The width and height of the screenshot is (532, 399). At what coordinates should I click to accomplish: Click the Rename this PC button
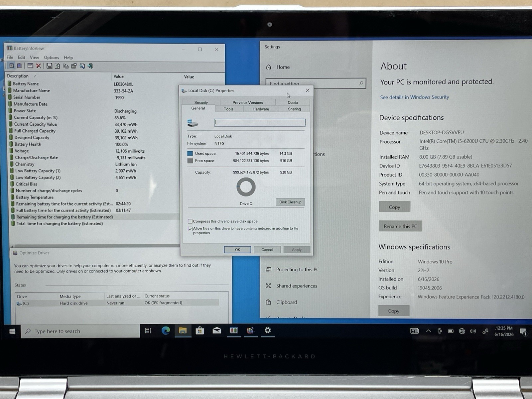coord(400,226)
